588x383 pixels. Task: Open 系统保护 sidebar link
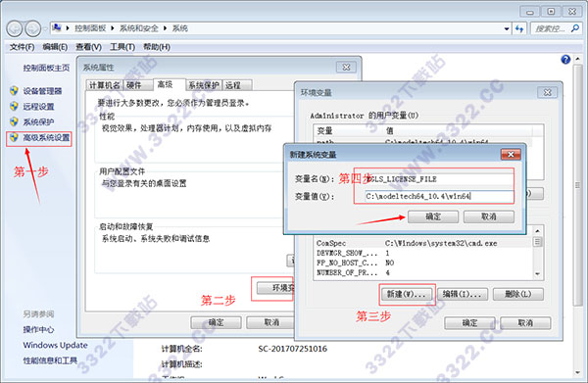pos(38,122)
